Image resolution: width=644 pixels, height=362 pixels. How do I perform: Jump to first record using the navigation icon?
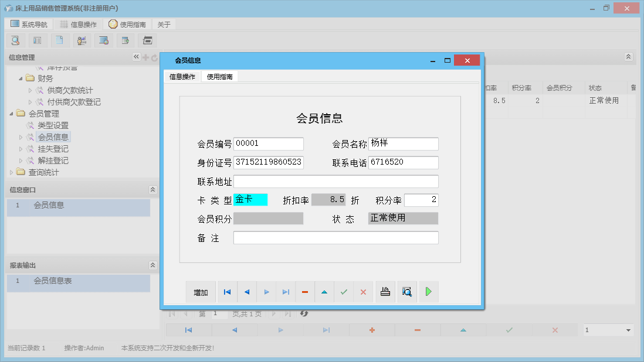[x=227, y=291]
